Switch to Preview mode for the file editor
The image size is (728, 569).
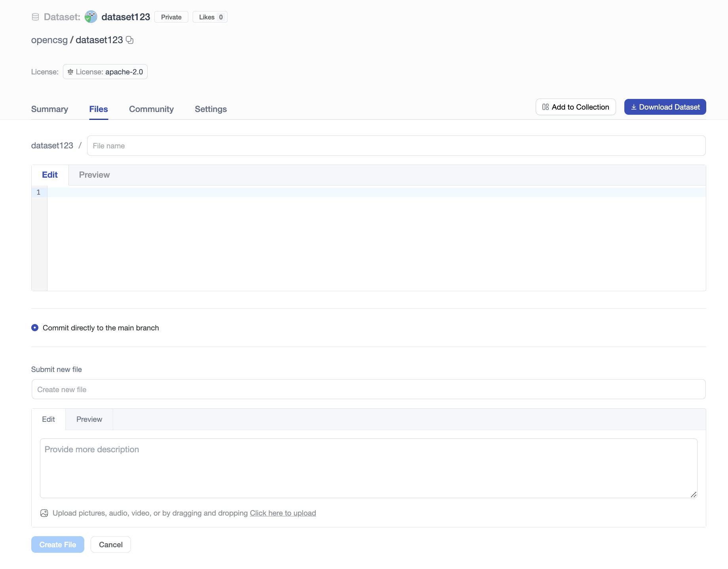[94, 174]
